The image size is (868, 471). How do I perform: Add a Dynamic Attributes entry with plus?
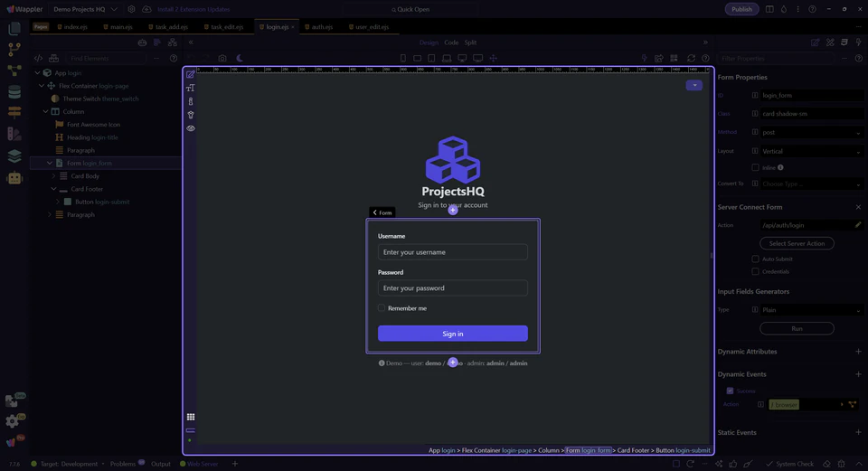point(858,352)
